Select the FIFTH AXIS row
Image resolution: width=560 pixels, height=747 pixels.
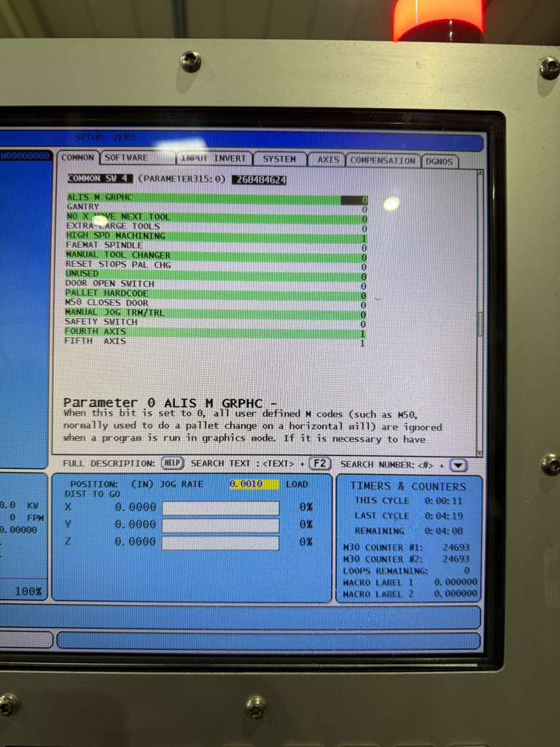217,342
